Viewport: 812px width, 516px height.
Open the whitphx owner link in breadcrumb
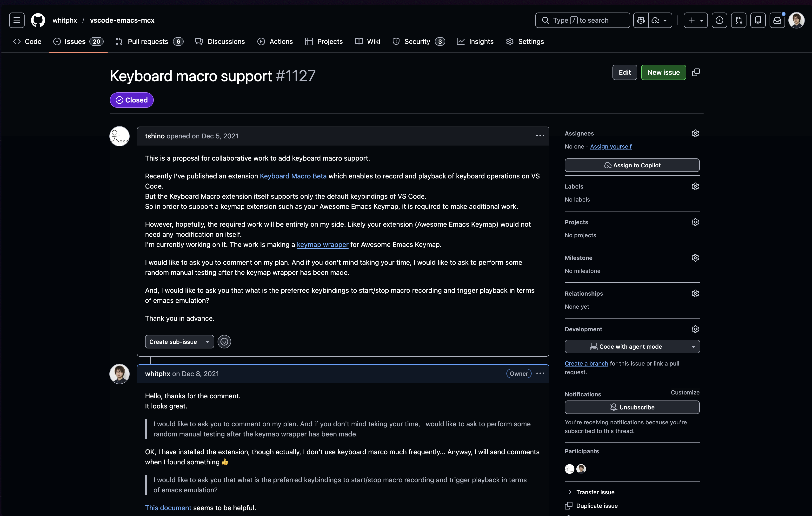pos(65,20)
